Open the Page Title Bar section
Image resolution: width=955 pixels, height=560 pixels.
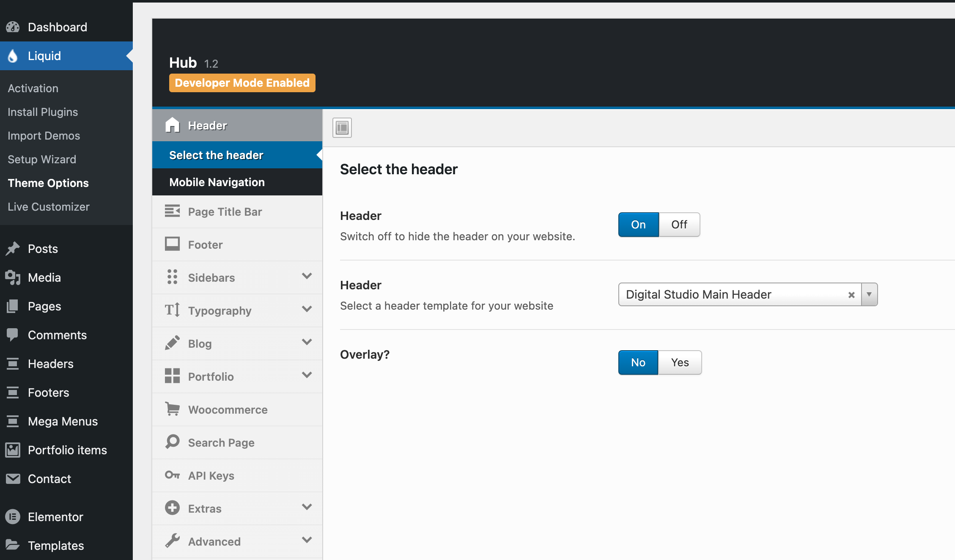click(225, 211)
